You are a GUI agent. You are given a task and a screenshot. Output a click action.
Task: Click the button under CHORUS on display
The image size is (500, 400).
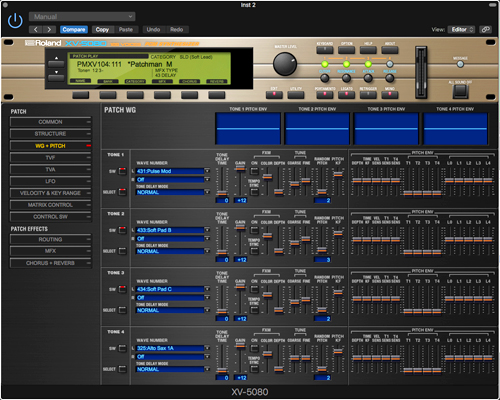(x=189, y=95)
